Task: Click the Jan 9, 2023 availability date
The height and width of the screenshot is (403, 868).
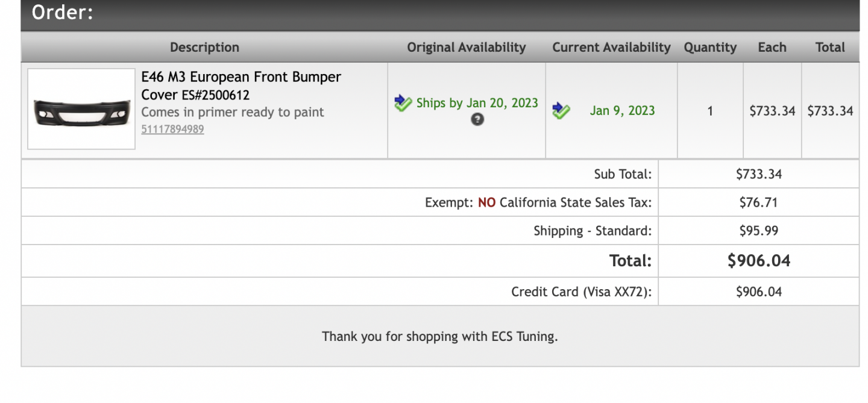Action: 622,110
